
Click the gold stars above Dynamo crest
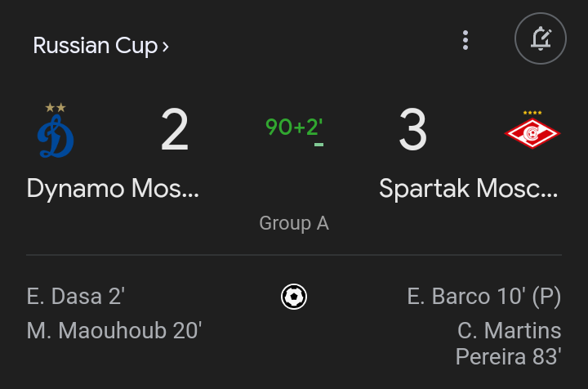pyautogui.click(x=56, y=107)
